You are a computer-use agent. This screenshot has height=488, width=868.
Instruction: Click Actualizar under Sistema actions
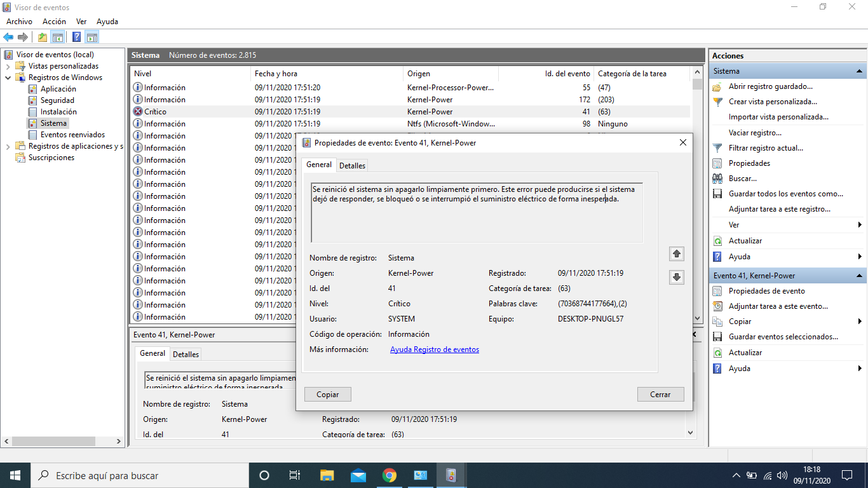(x=745, y=241)
